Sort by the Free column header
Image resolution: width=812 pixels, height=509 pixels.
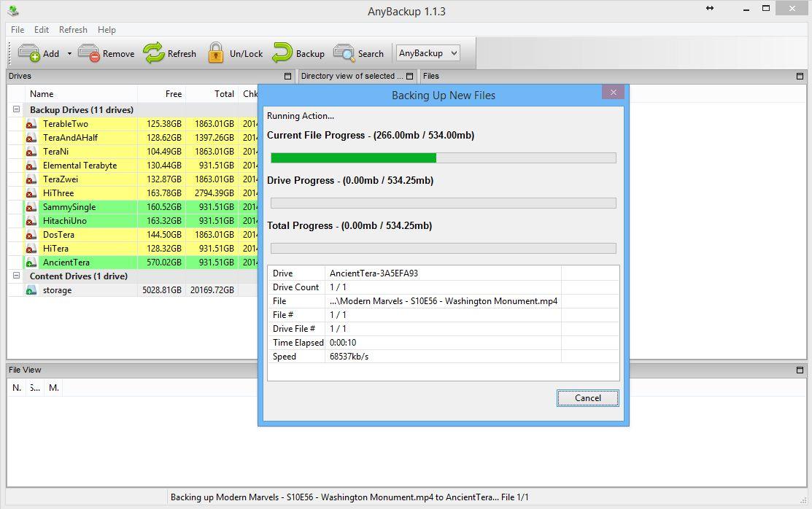tap(161, 94)
